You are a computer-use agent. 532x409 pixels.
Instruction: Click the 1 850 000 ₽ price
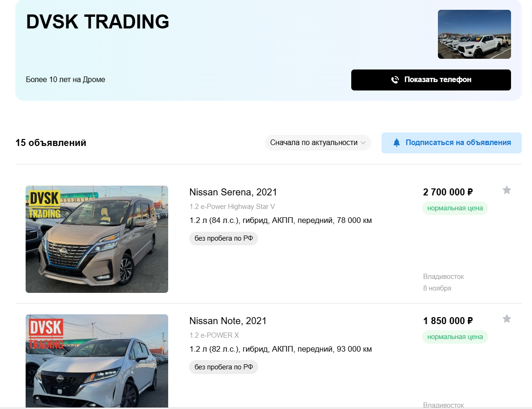(x=448, y=321)
